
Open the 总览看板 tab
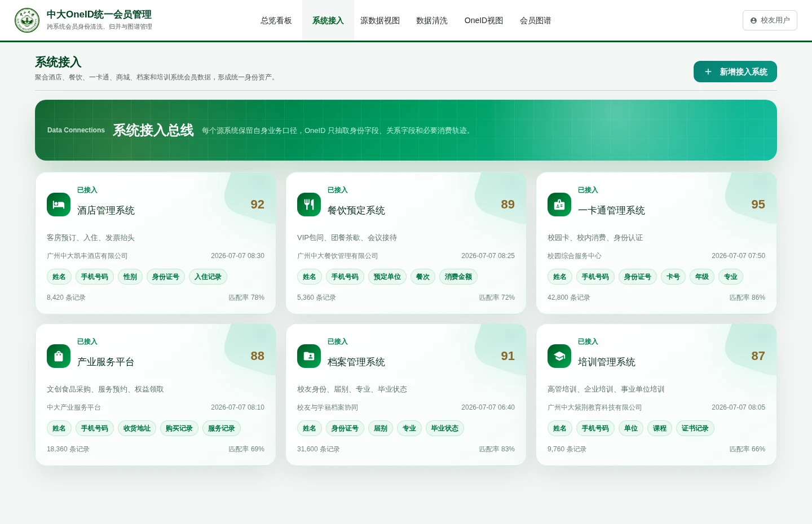(276, 20)
